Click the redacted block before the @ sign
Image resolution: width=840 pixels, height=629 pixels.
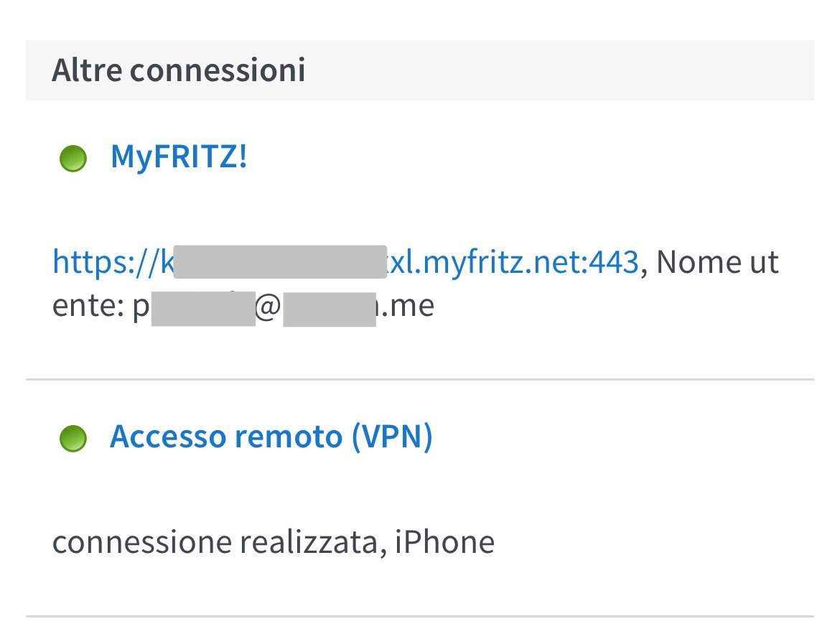pyautogui.click(x=202, y=309)
